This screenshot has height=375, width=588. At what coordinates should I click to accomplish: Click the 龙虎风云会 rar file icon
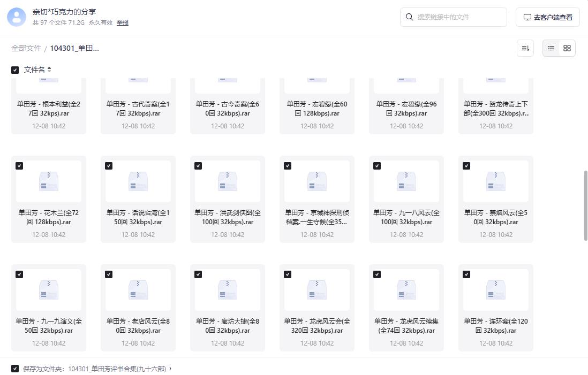(317, 290)
